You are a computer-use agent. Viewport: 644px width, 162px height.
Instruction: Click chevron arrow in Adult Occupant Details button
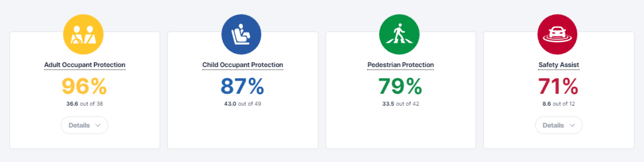click(x=98, y=125)
